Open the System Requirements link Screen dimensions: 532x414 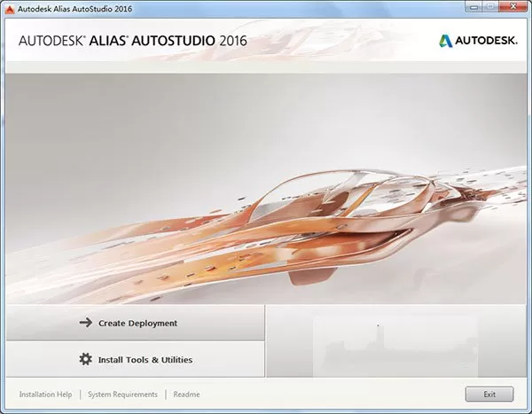[122, 394]
